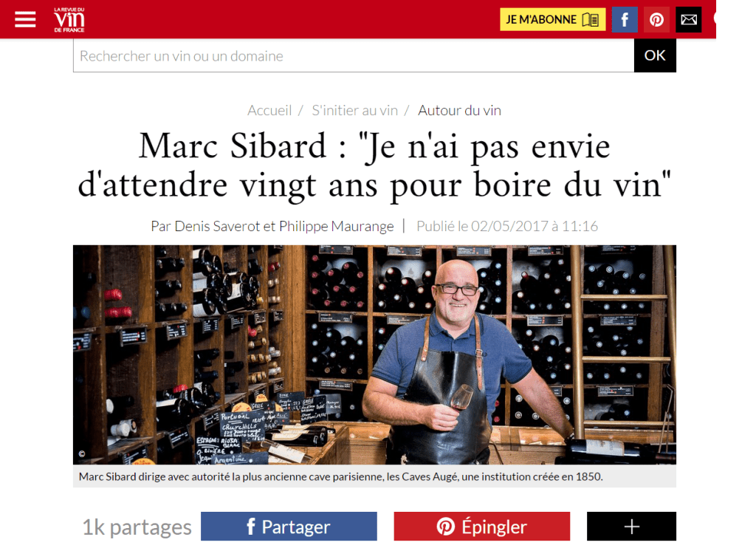Click the magazine icon on subscribe button
The image size is (756, 548).
point(591,20)
